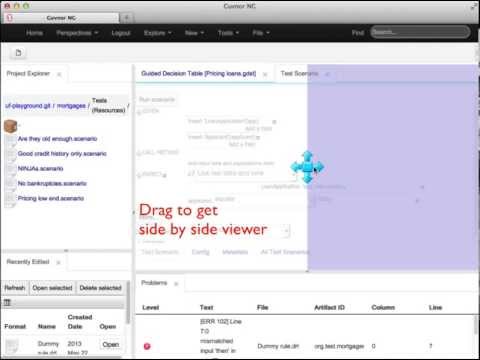Image resolution: width=480 pixels, height=360 pixels.
Task: Click file icon beside Pricing low end.scenario
Action: tap(11, 199)
